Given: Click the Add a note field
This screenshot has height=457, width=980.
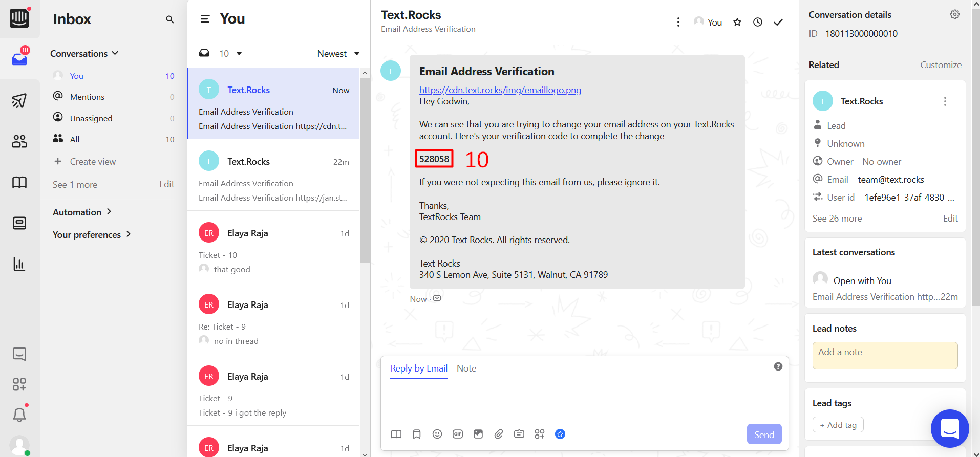Looking at the screenshot, I should [884, 355].
